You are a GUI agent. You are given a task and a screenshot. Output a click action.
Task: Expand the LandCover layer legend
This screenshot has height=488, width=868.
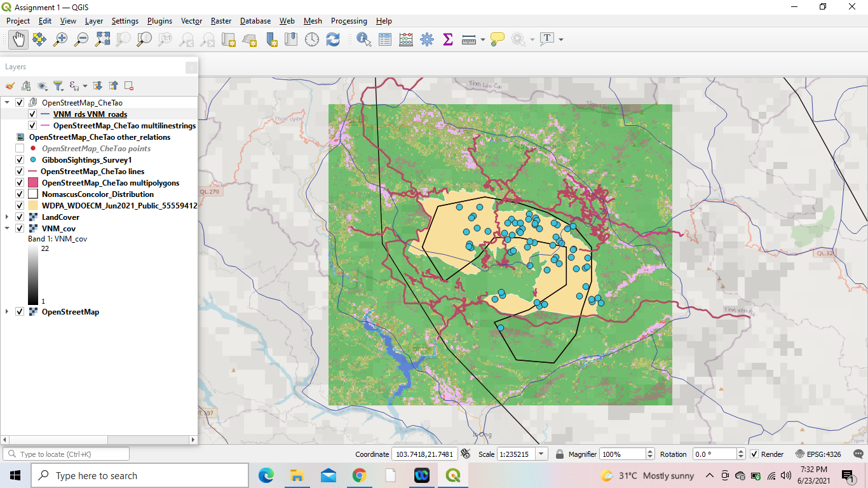point(7,217)
